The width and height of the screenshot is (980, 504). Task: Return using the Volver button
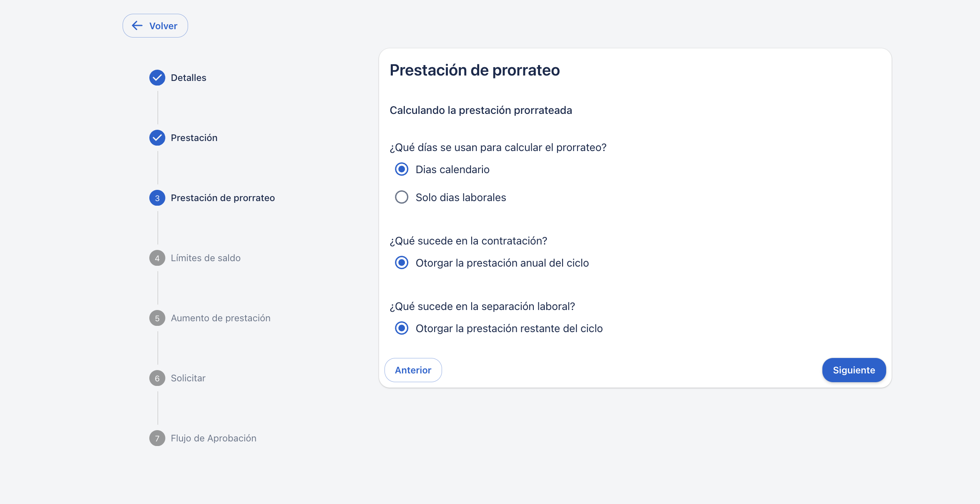(x=155, y=26)
